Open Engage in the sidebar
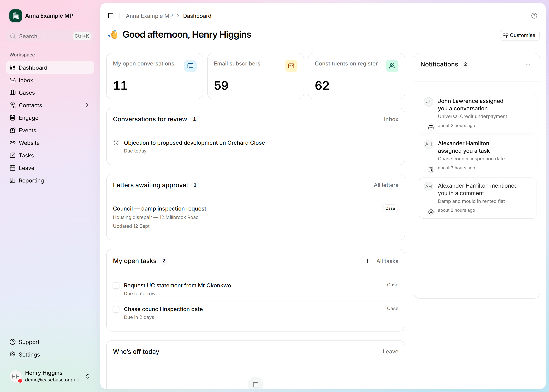549x392 pixels. point(50,118)
